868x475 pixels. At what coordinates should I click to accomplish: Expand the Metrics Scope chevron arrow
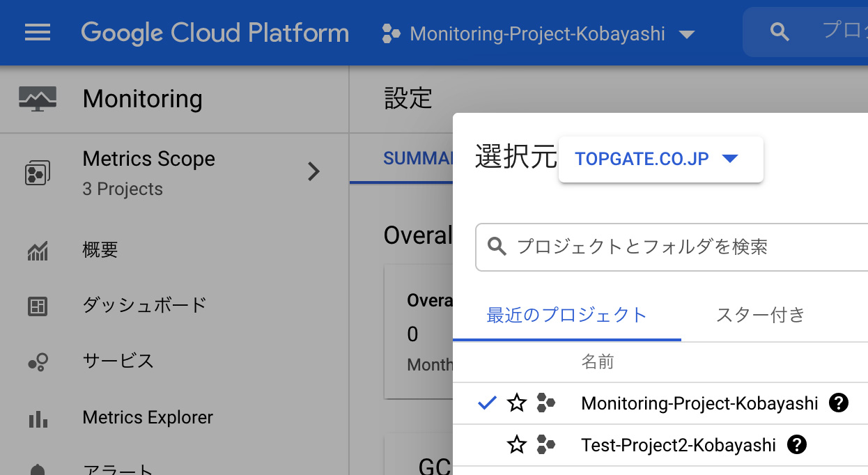pyautogui.click(x=314, y=171)
